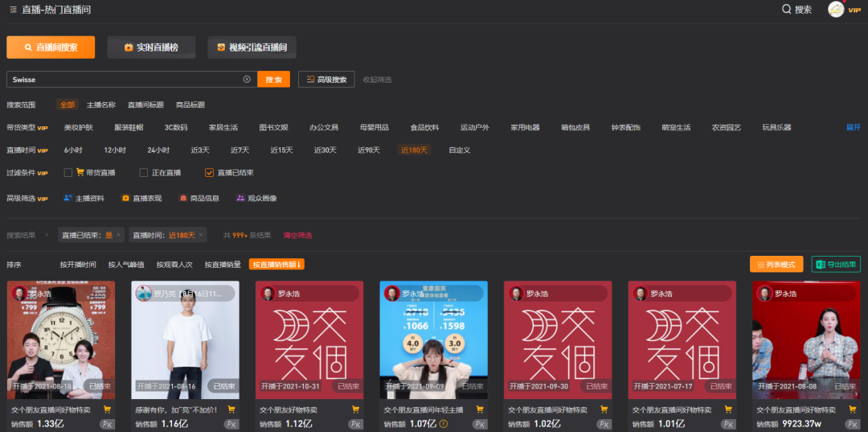Check the 带货直播 checkbox
Viewport: 868px width, 432px height.
(68, 172)
